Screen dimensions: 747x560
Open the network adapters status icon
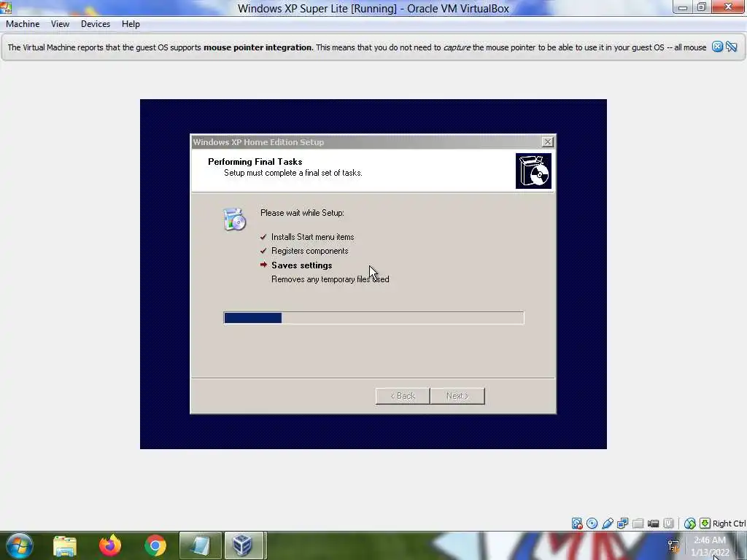point(623,524)
